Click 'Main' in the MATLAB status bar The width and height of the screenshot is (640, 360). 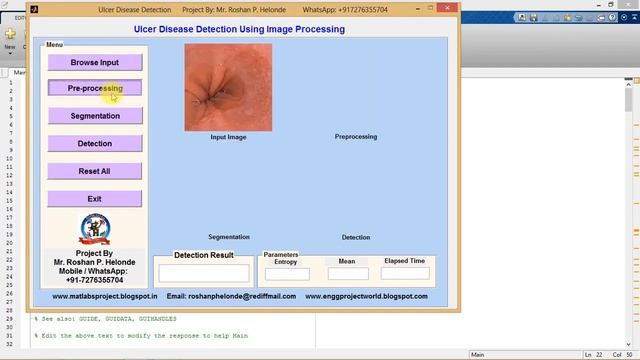(x=478, y=355)
